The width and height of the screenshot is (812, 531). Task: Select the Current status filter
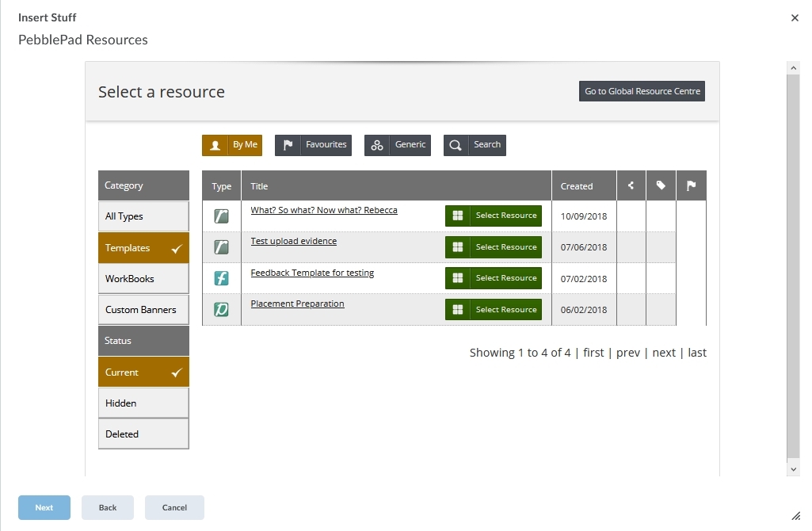143,372
